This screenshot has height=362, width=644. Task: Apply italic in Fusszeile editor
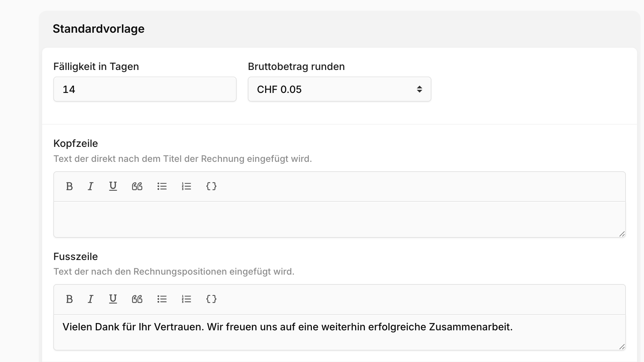tap(91, 299)
